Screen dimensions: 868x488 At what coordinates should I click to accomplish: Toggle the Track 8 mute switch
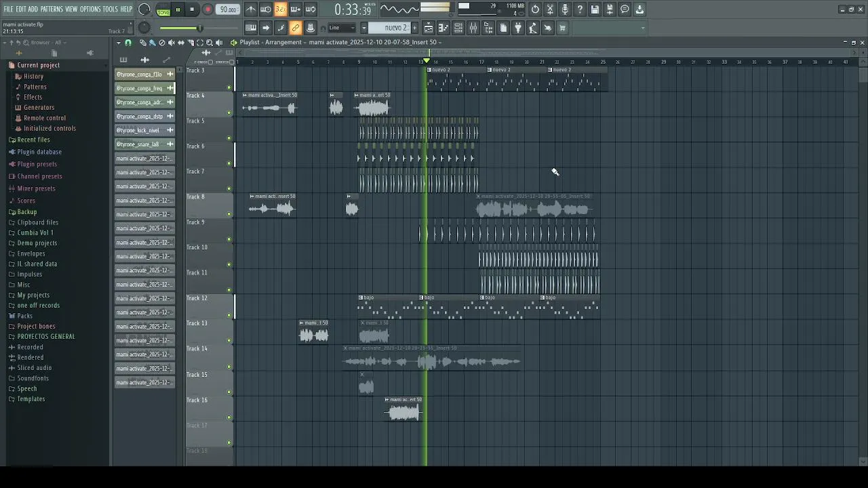point(229,214)
